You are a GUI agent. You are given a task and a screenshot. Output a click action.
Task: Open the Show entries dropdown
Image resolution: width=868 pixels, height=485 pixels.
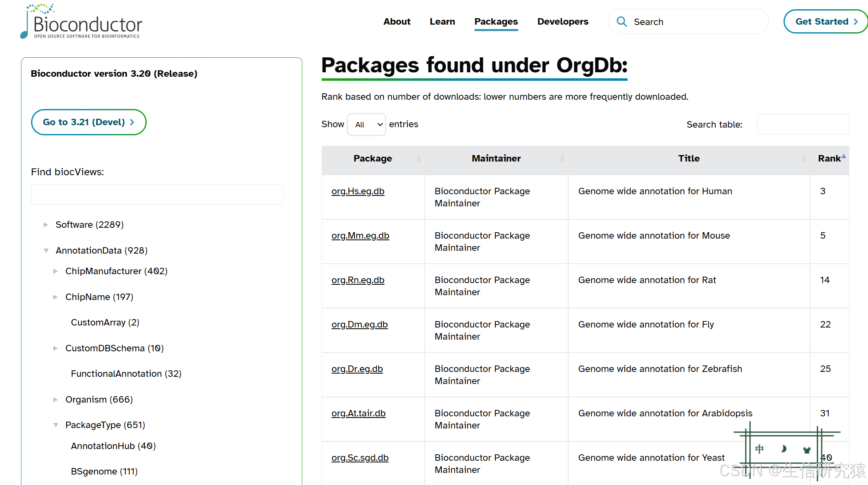[367, 125]
